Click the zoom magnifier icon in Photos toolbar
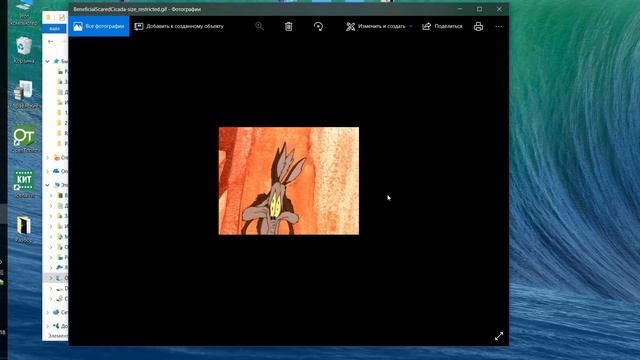Image resolution: width=640 pixels, height=360 pixels. coord(259,26)
